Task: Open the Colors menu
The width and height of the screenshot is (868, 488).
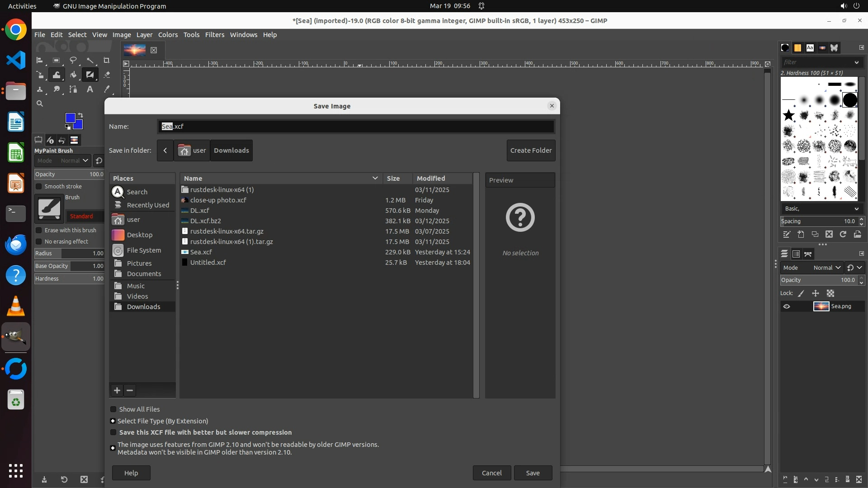Action: 168,35
